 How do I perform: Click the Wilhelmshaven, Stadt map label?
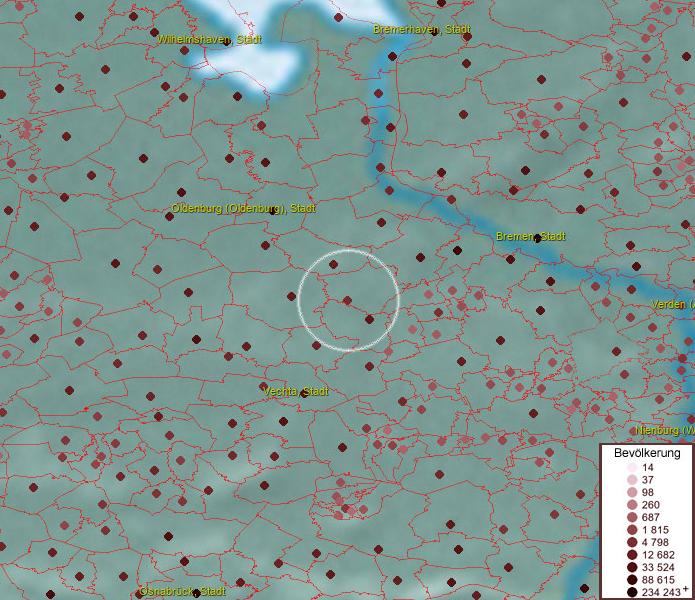point(209,39)
